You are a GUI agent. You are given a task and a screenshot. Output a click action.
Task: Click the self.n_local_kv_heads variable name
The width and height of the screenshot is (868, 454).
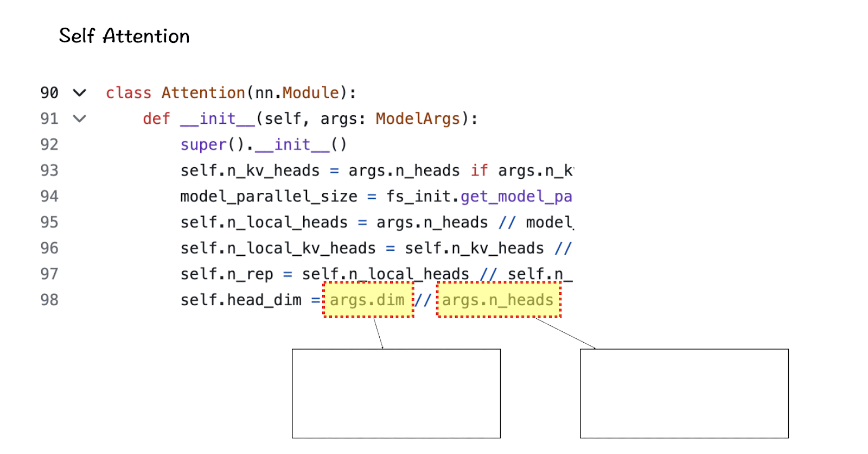278,248
